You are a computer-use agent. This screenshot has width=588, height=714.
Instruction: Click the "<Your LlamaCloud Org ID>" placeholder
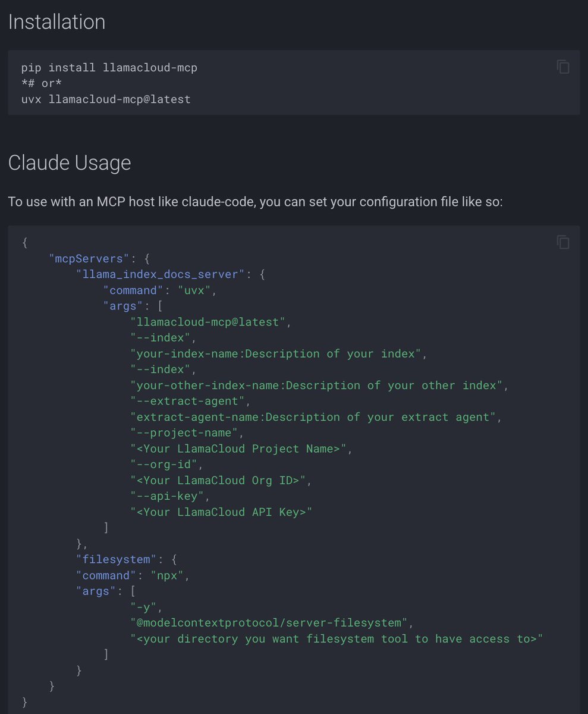click(218, 480)
